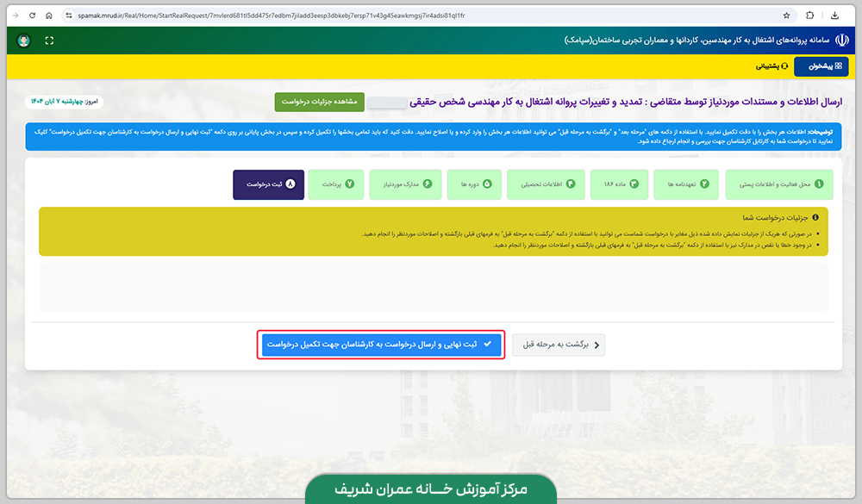Click the محل فعالیت و اطلاعات پستی step icon
Image resolution: width=862 pixels, height=504 pixels.
(x=818, y=184)
